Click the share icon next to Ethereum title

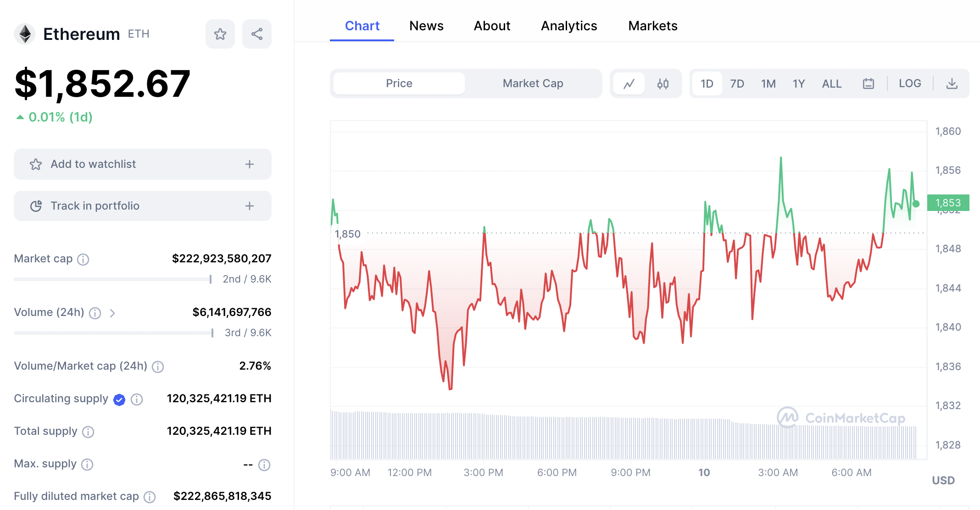257,34
